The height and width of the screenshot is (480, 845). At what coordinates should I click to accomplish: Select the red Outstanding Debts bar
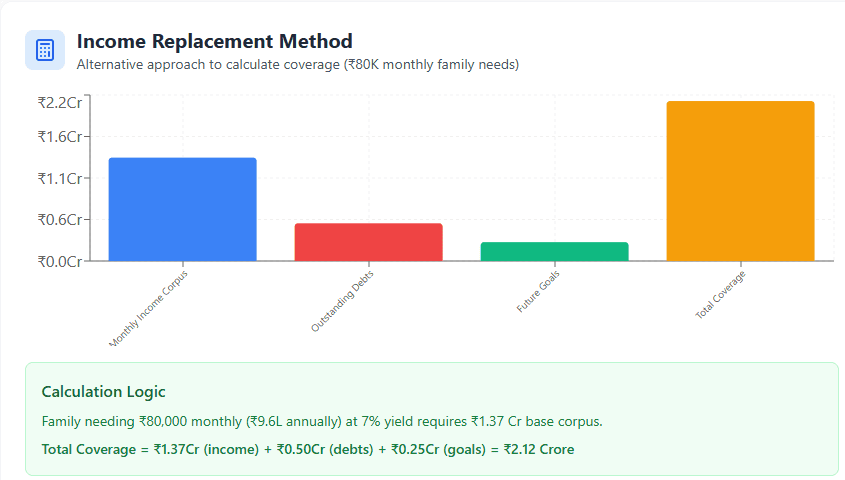pyautogui.click(x=368, y=242)
